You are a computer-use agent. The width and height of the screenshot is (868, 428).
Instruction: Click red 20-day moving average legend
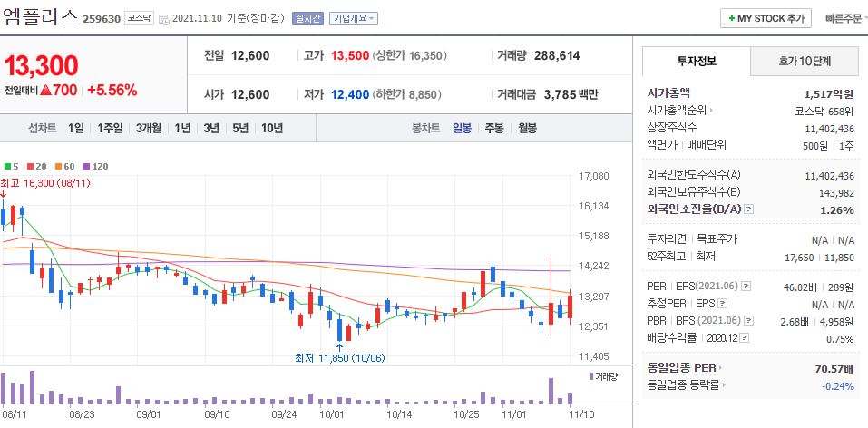click(x=36, y=166)
